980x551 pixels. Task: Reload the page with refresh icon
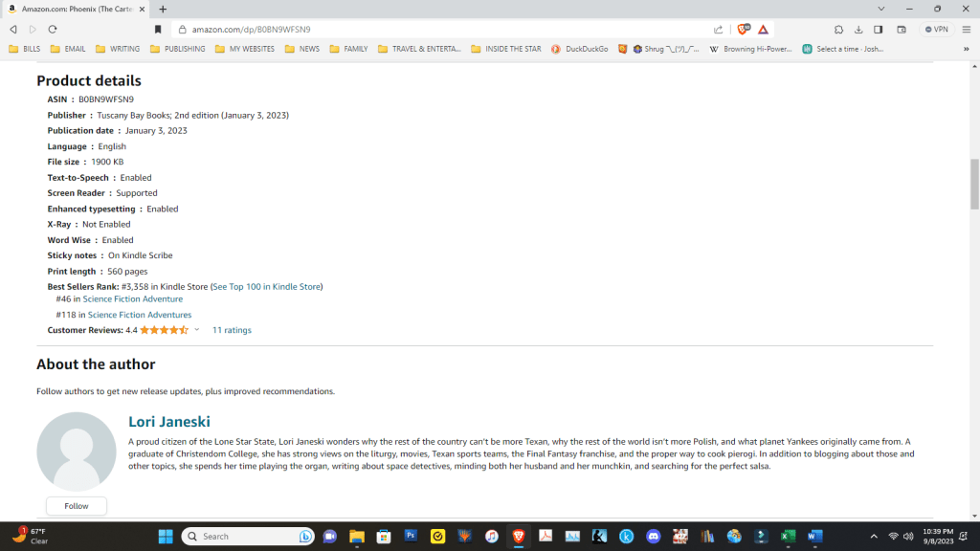coord(53,30)
